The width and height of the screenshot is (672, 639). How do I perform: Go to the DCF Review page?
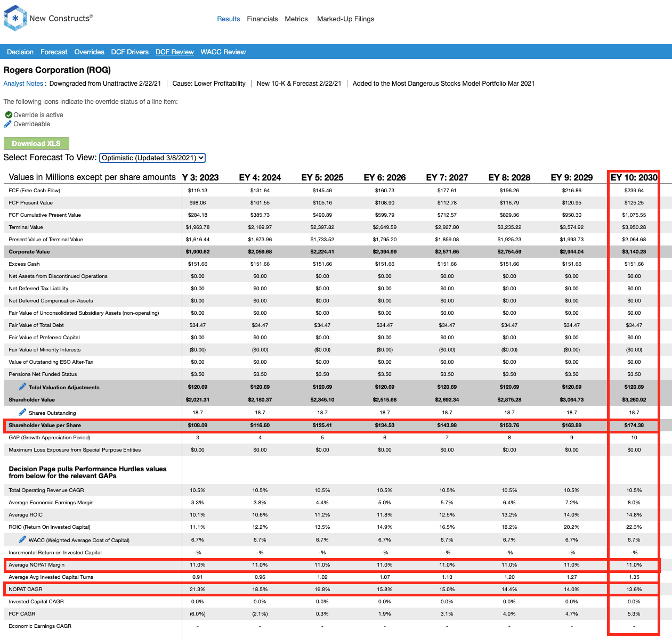pos(175,52)
